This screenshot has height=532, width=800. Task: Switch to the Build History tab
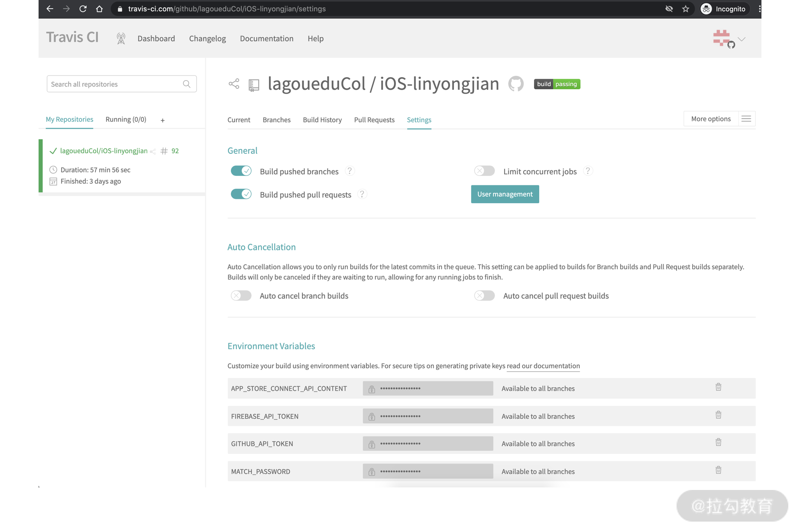(x=322, y=120)
